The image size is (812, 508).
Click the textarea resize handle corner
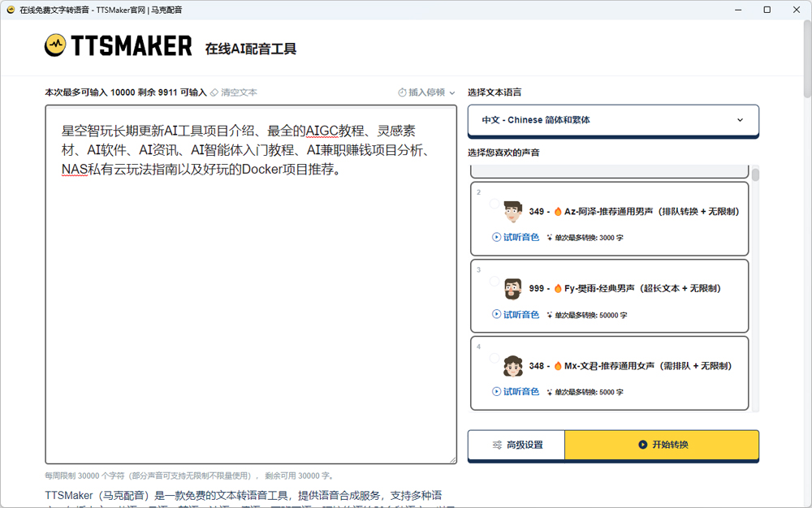pos(452,459)
